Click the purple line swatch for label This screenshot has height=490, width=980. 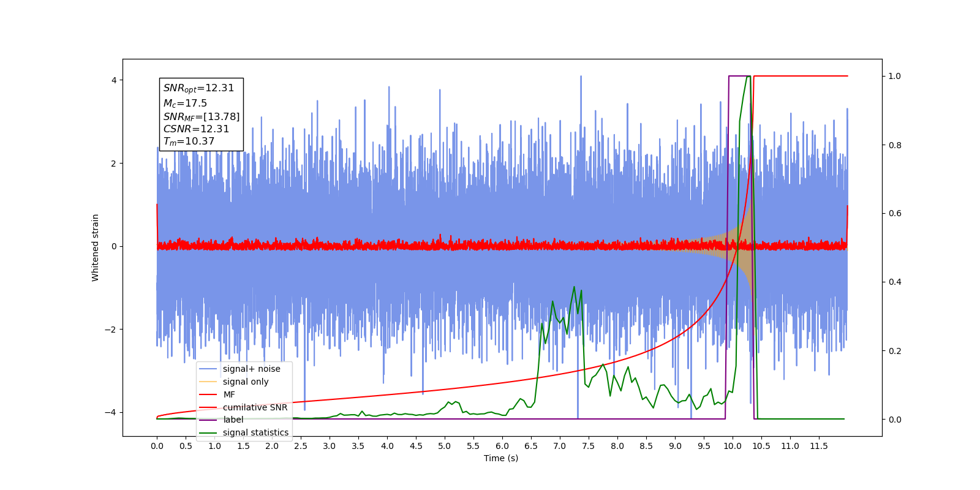pos(208,420)
